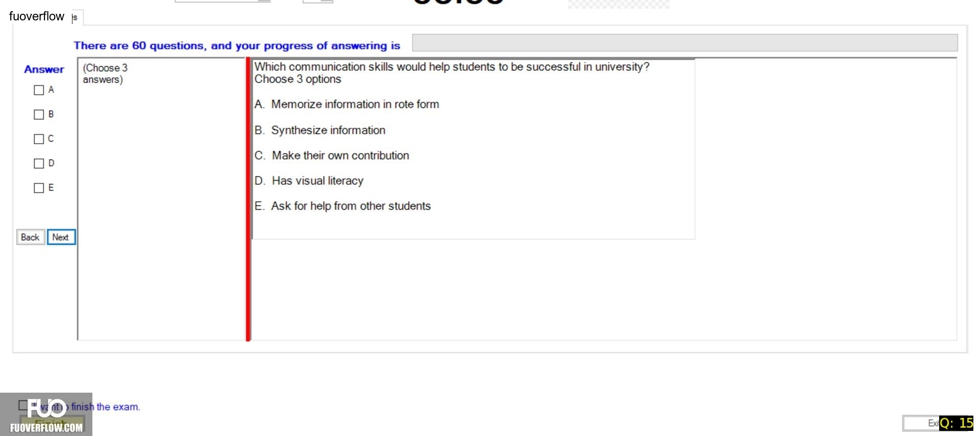Click the 'Choose 3 answers' hint panel
The height and width of the screenshot is (436, 980).
coord(161,199)
